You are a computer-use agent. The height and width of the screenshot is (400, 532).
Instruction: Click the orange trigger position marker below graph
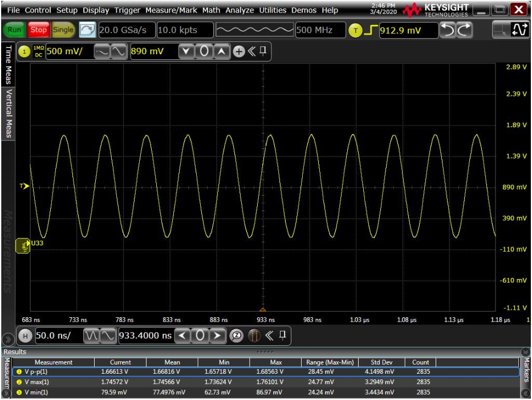[x=263, y=310]
